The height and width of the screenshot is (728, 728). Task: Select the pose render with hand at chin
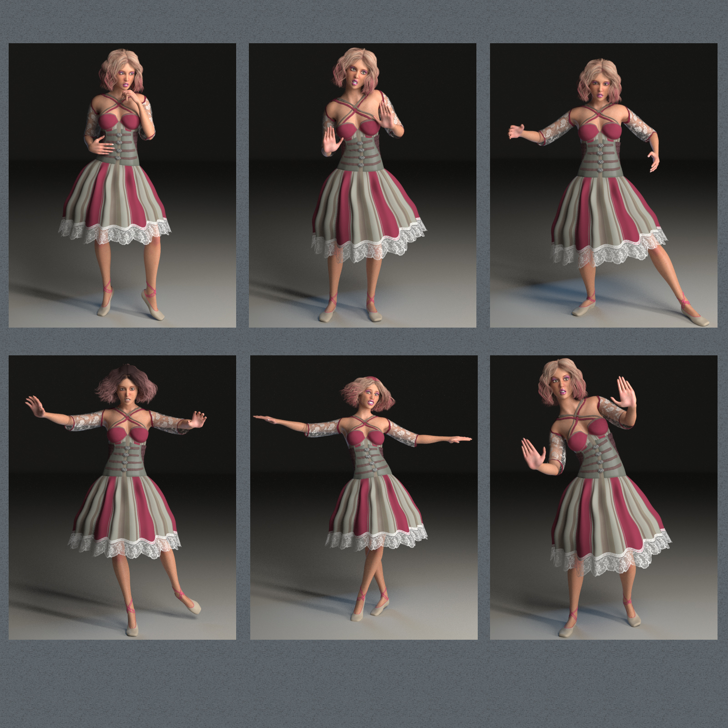tap(122, 185)
